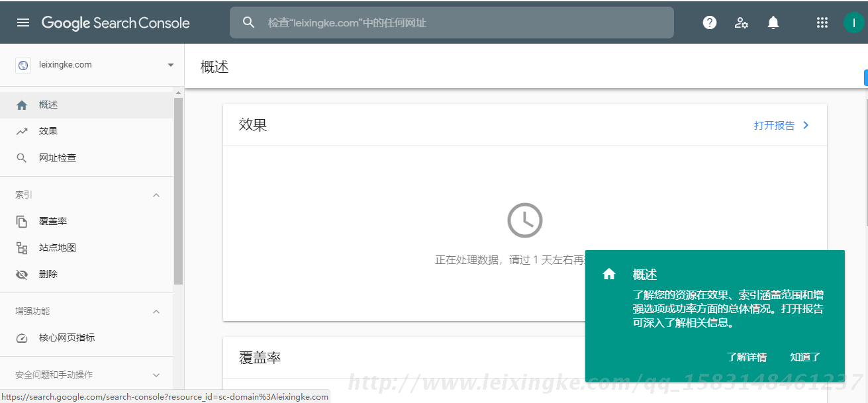The height and width of the screenshot is (403, 868).
Task: Click 了解详情 in the tooltip
Action: coord(747,357)
